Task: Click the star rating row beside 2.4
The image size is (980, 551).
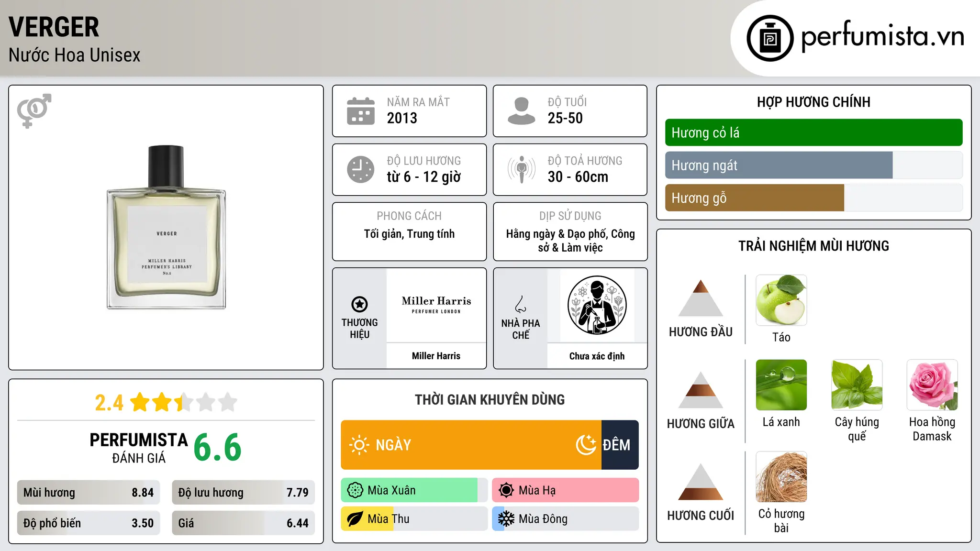Action: [183, 402]
